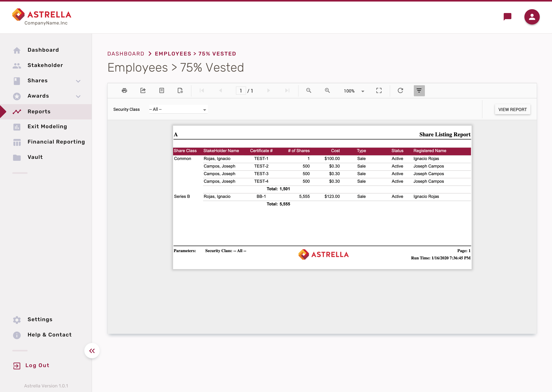
Task: Click the export report icon
Action: [x=143, y=91]
